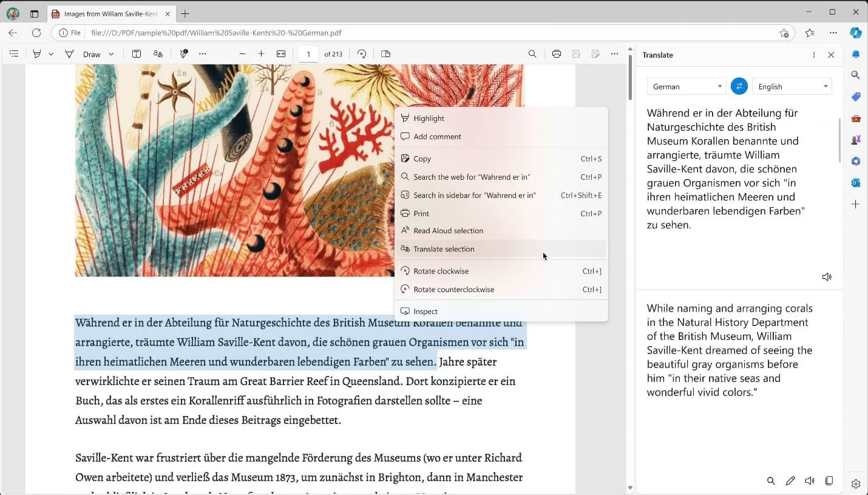Select Inspect from the context menu
Viewport: 868px width, 495px height.
(x=424, y=311)
